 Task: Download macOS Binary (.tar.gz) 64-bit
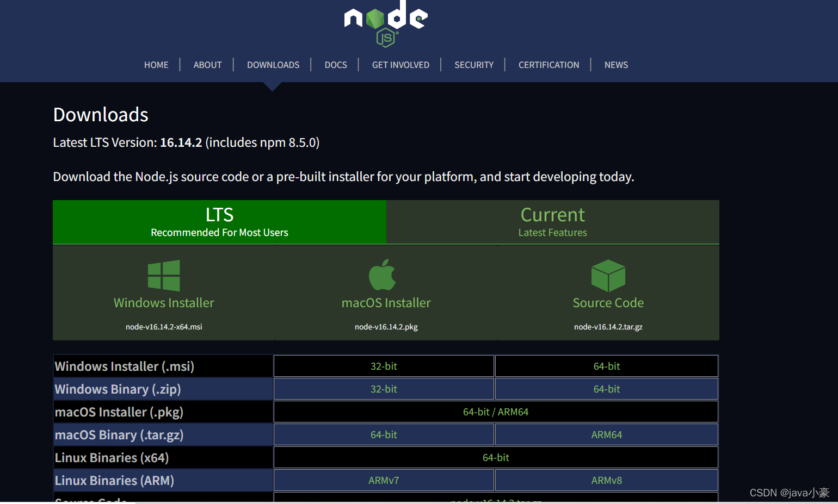(x=384, y=434)
